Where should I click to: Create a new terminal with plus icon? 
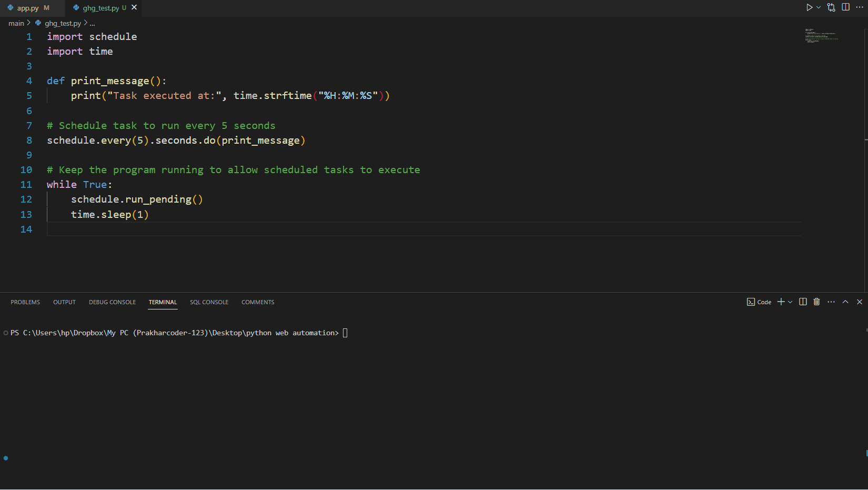coord(781,302)
